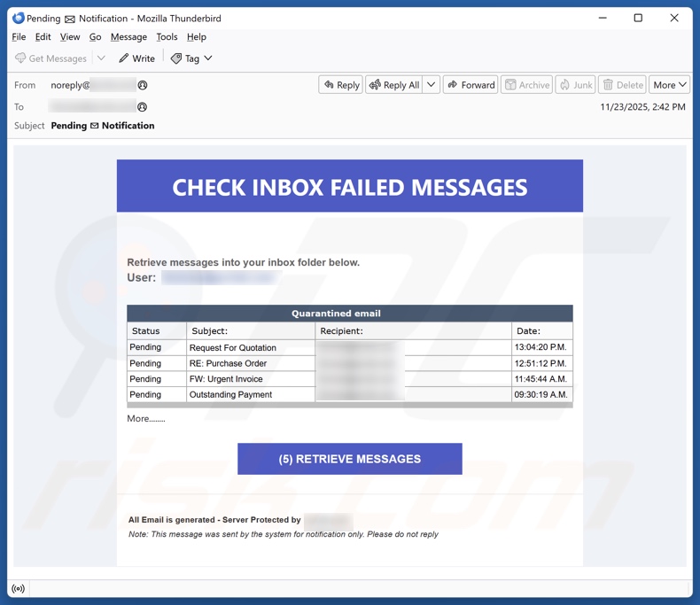Open the Tools menu
This screenshot has width=700, height=605.
tap(167, 37)
